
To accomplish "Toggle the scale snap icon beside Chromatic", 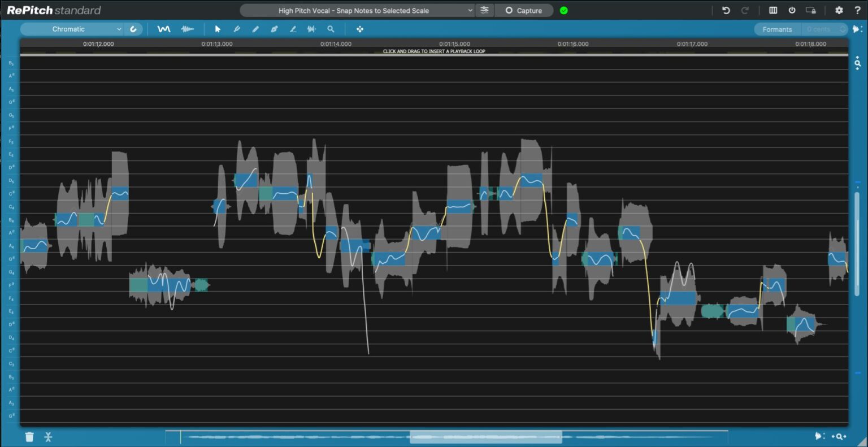I will tap(133, 29).
